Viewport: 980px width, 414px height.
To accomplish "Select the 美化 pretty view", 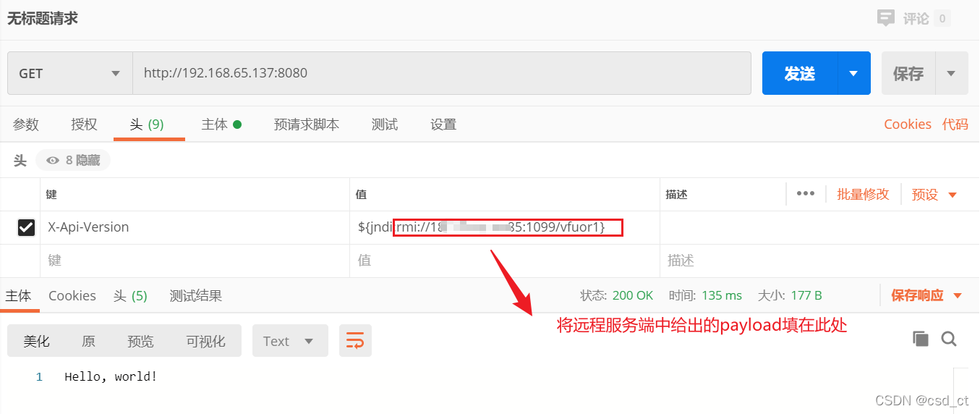I will tap(36, 341).
